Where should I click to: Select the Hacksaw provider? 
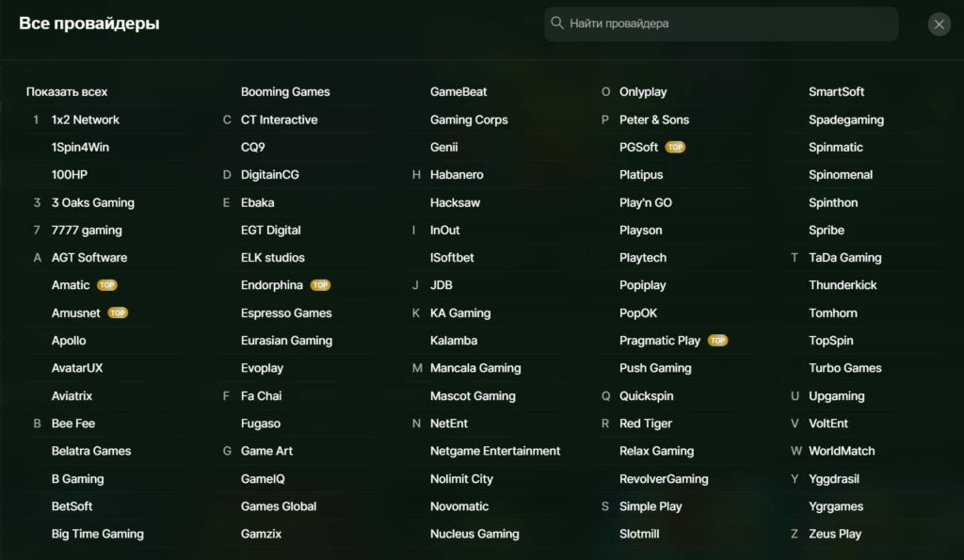tap(455, 203)
